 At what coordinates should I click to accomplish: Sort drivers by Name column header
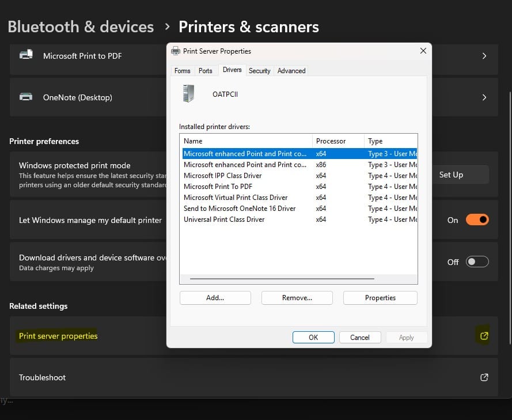point(246,141)
